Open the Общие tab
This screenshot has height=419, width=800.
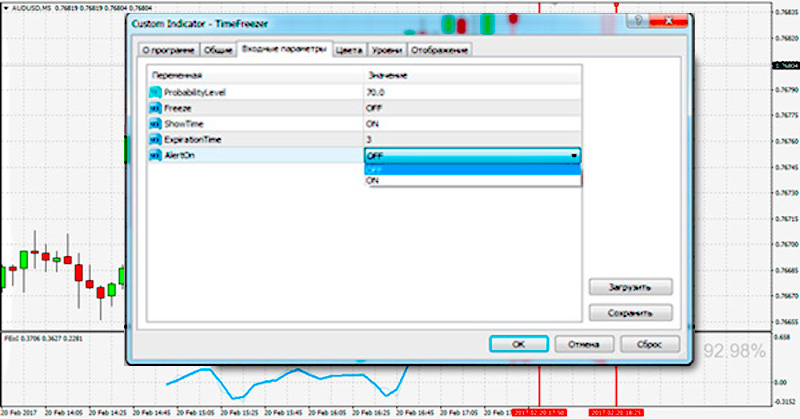(x=218, y=50)
